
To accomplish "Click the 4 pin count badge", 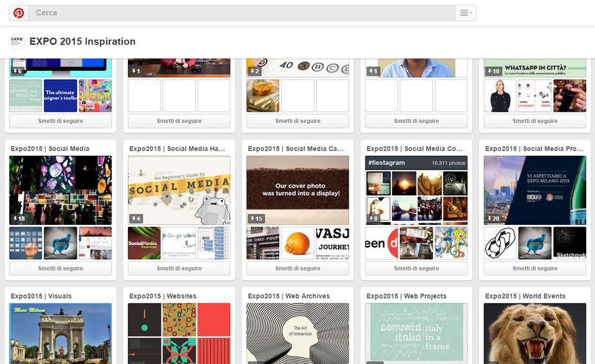I will pos(136,218).
